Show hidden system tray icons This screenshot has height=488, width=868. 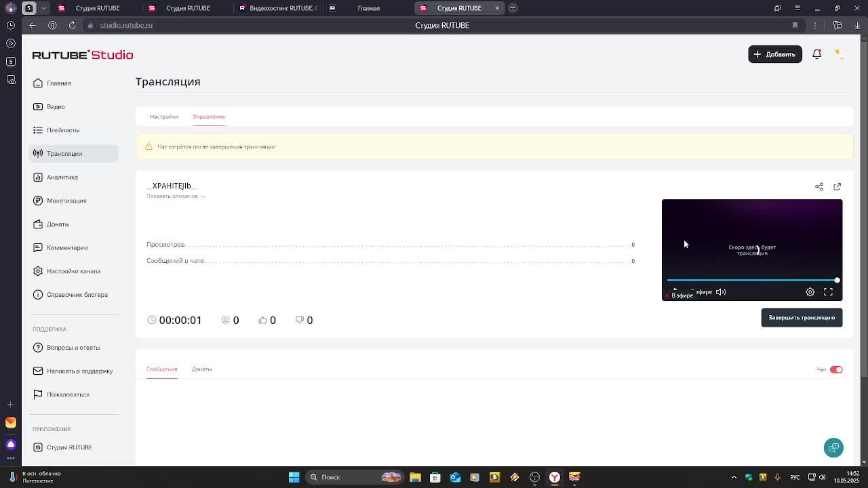pos(734,477)
